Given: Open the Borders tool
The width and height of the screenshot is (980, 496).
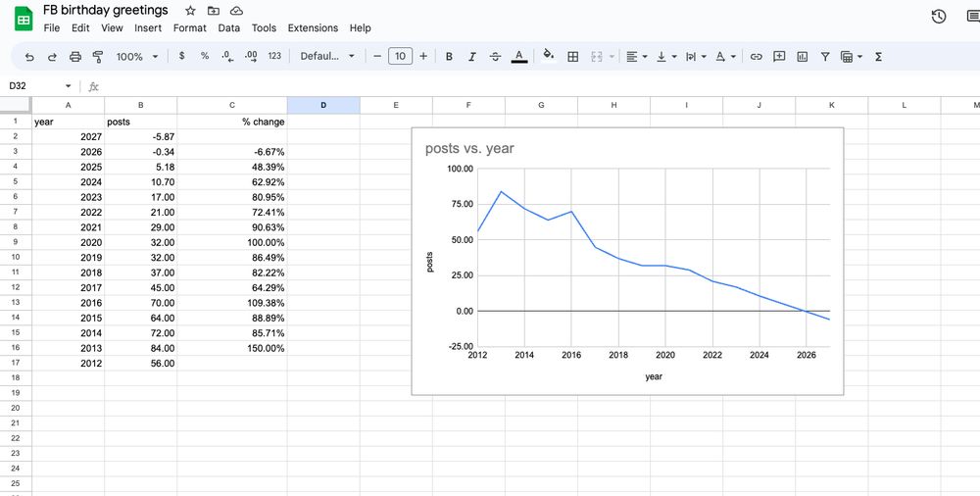Looking at the screenshot, I should [x=572, y=56].
